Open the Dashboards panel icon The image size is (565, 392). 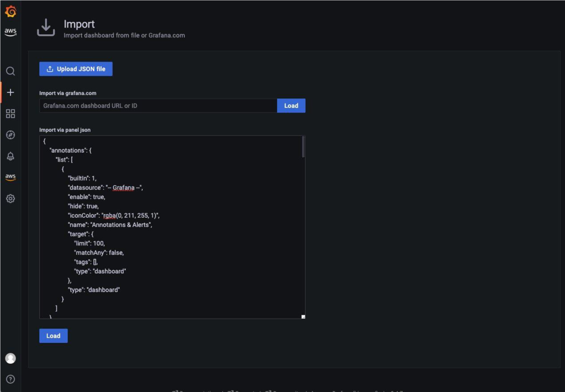10,113
